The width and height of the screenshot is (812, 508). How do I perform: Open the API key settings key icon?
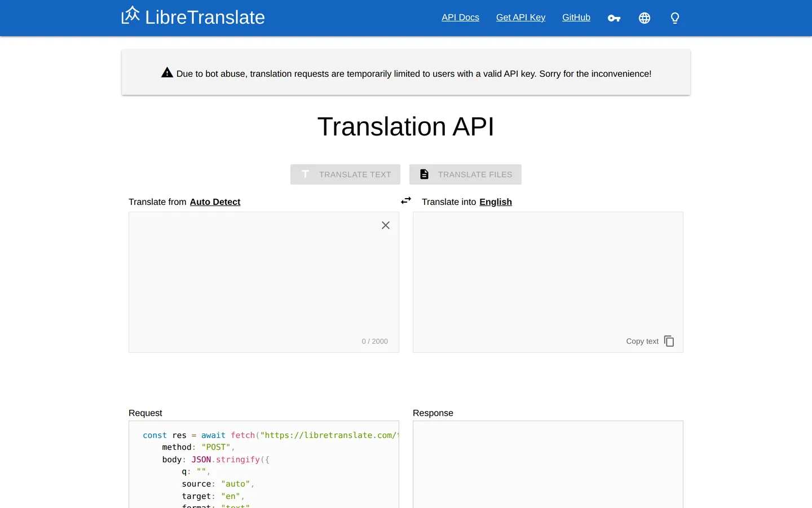(x=614, y=18)
